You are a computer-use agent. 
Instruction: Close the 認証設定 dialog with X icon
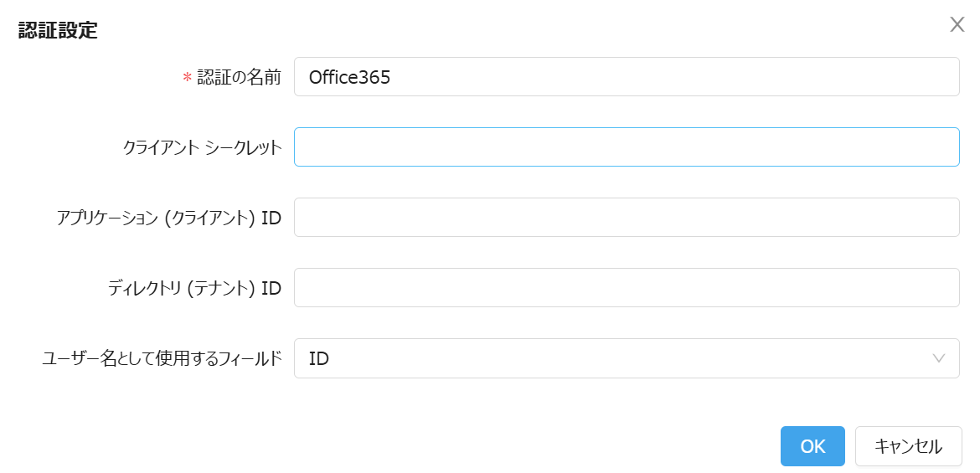957,25
